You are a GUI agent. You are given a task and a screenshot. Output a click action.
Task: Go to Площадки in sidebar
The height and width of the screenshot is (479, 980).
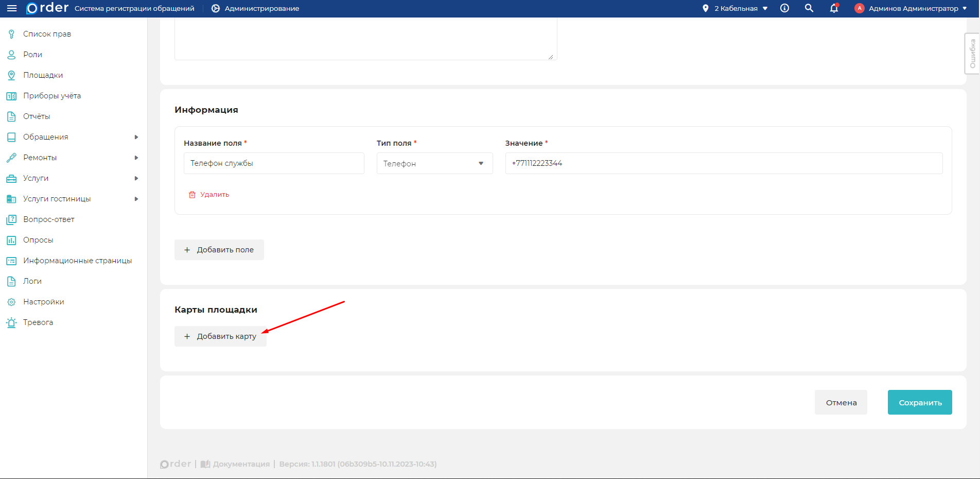[x=43, y=75]
